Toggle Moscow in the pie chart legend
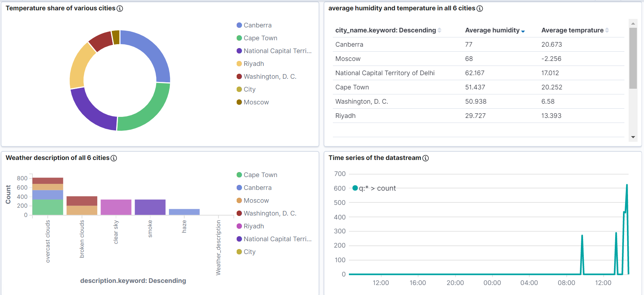Viewport: 644px width, 295px height. (x=253, y=102)
